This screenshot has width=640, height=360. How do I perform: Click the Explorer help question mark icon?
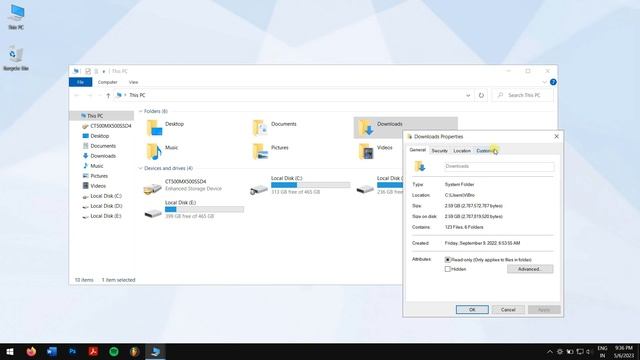pos(553,82)
